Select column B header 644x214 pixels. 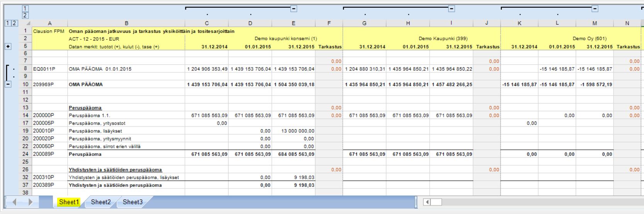point(126,24)
